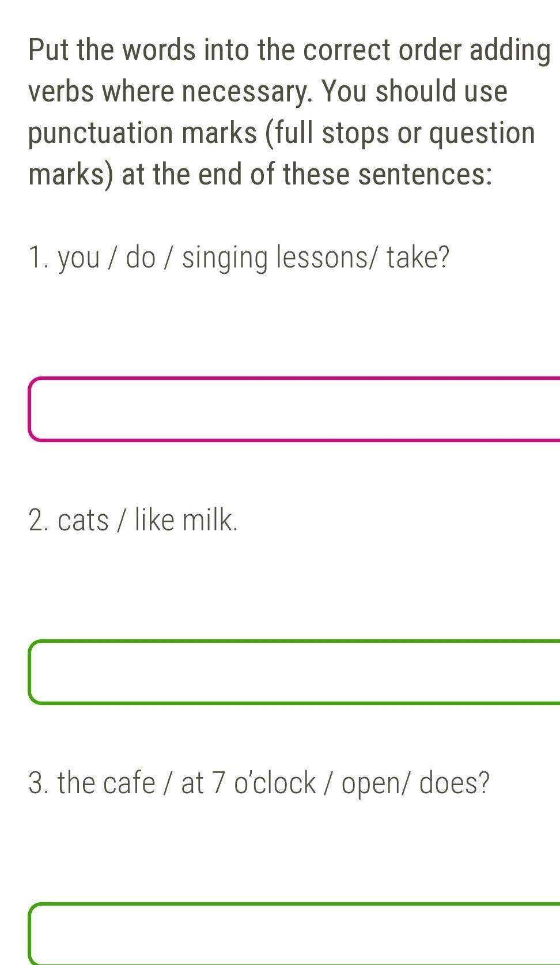Click prompt '2. cats / like milk.'
This screenshot has width=560, height=965.
pyautogui.click(x=133, y=520)
